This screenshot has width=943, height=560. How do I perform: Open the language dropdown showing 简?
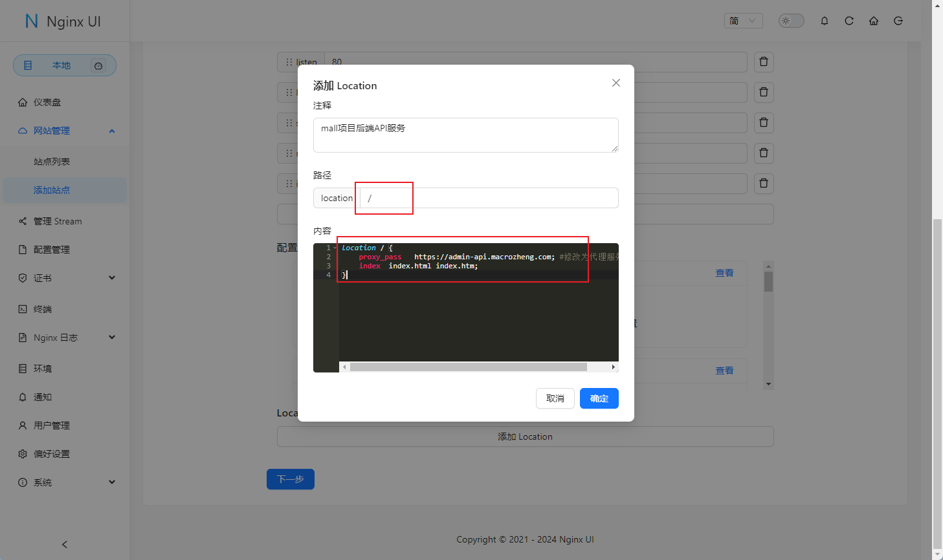743,21
